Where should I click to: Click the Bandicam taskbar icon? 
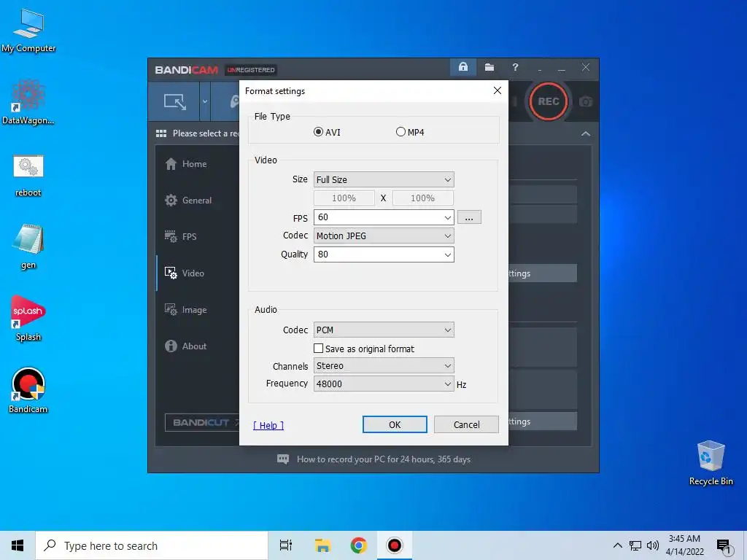point(395,545)
